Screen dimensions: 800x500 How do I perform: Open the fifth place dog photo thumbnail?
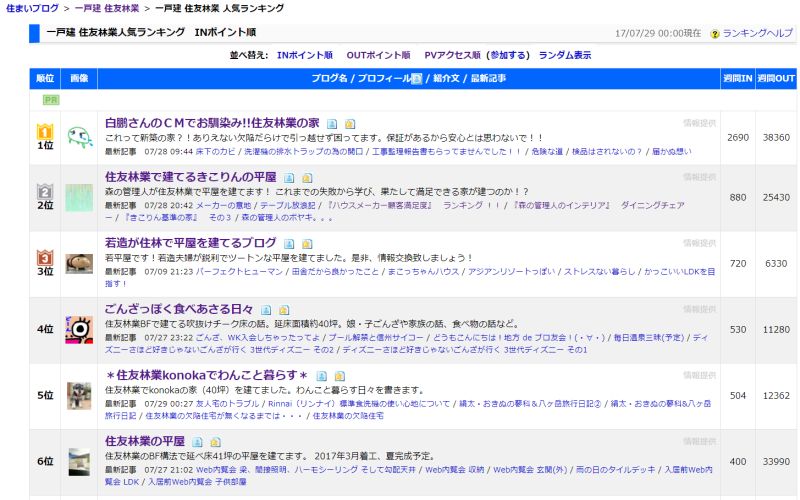pos(79,396)
